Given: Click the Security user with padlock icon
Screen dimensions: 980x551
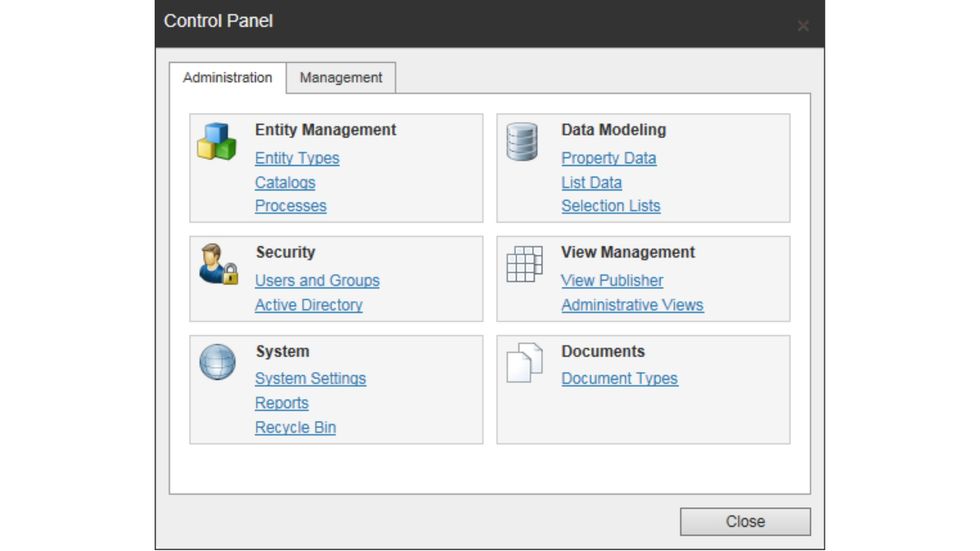Looking at the screenshot, I should click(x=217, y=264).
